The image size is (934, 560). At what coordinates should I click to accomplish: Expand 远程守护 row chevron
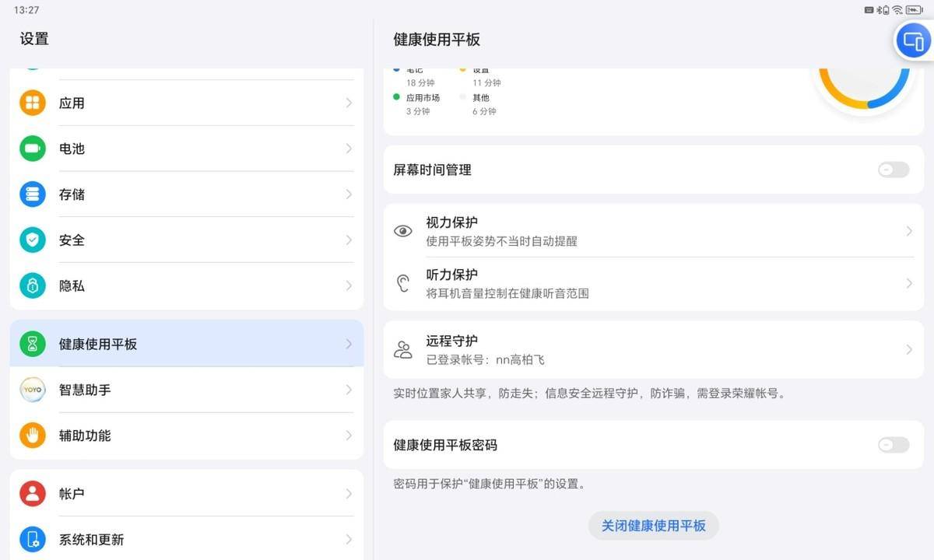coord(909,350)
